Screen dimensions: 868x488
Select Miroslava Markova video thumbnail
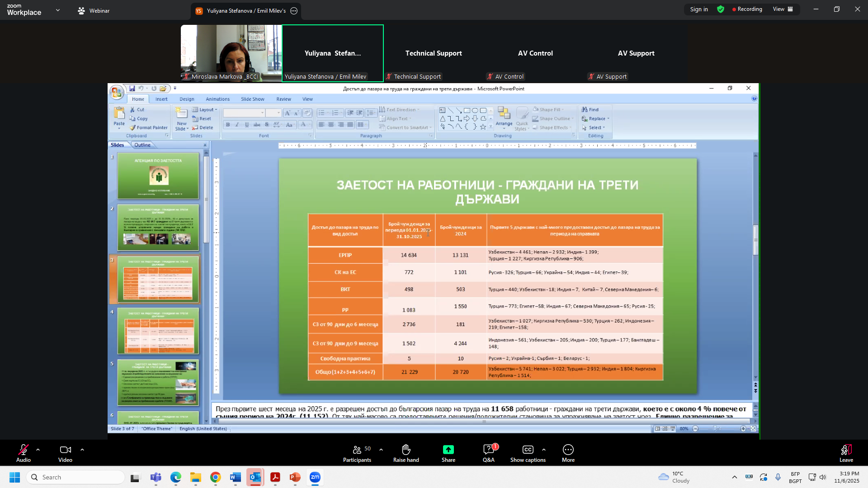point(231,53)
